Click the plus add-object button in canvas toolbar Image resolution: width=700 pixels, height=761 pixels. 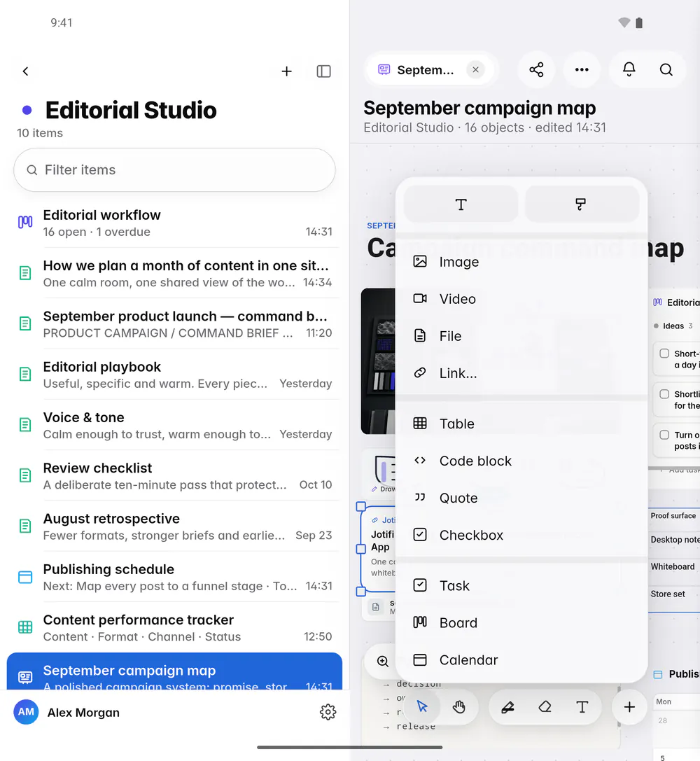coord(629,707)
